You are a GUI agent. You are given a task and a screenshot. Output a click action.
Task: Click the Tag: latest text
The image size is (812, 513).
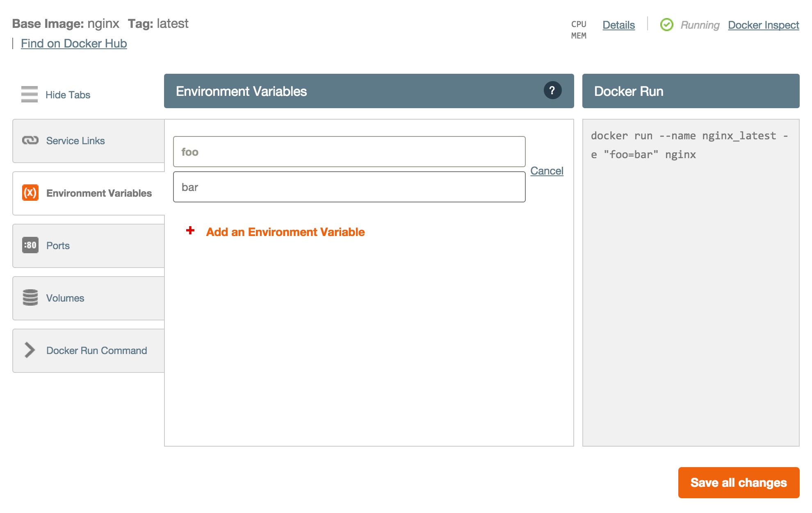pyautogui.click(x=158, y=23)
